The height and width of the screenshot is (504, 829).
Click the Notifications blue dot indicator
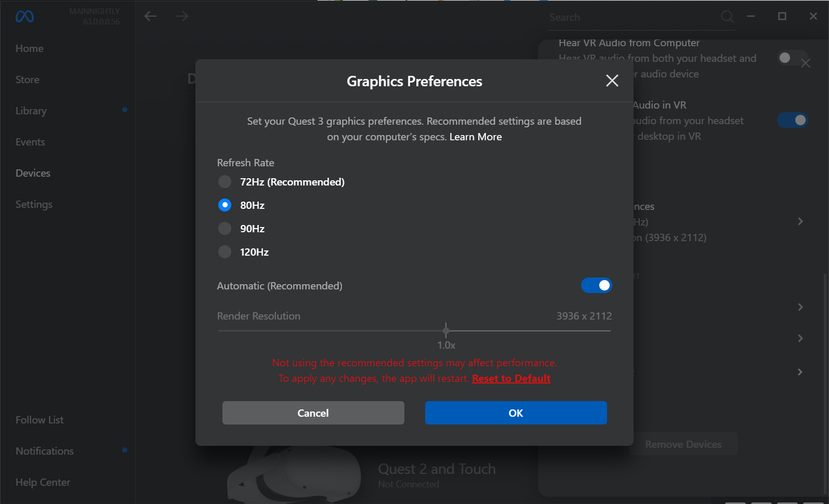pyautogui.click(x=125, y=450)
